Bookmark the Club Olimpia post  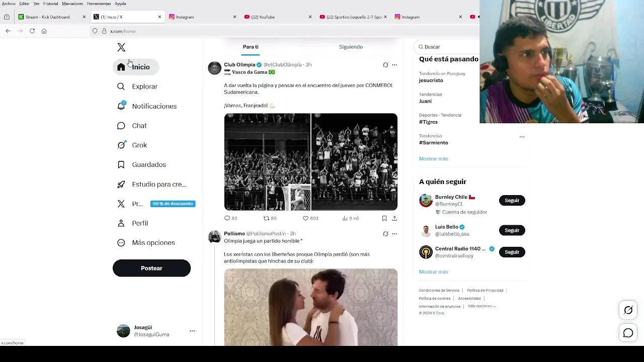point(384,218)
